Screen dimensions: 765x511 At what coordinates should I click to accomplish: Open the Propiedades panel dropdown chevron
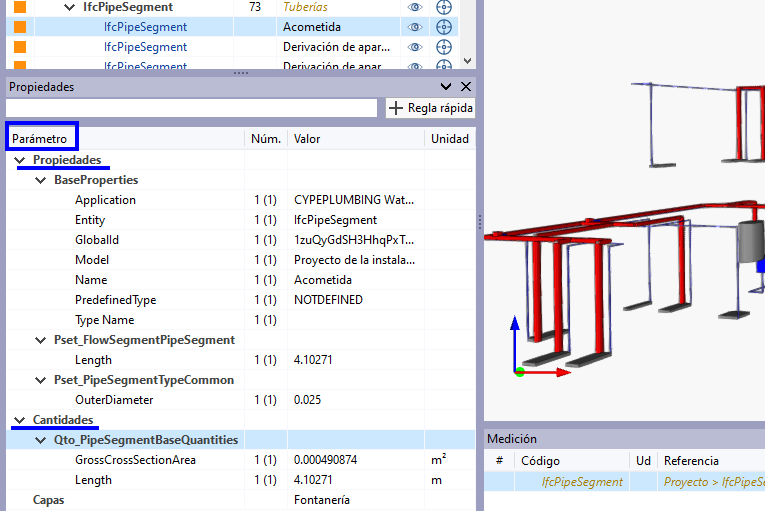446,86
